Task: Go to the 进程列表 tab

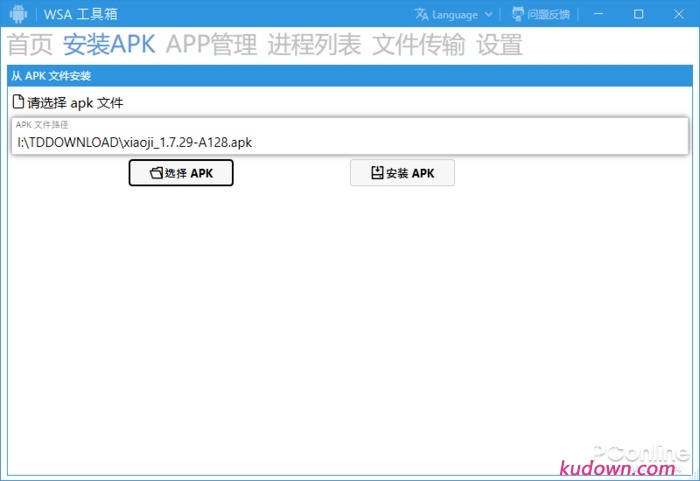Action: coord(314,45)
